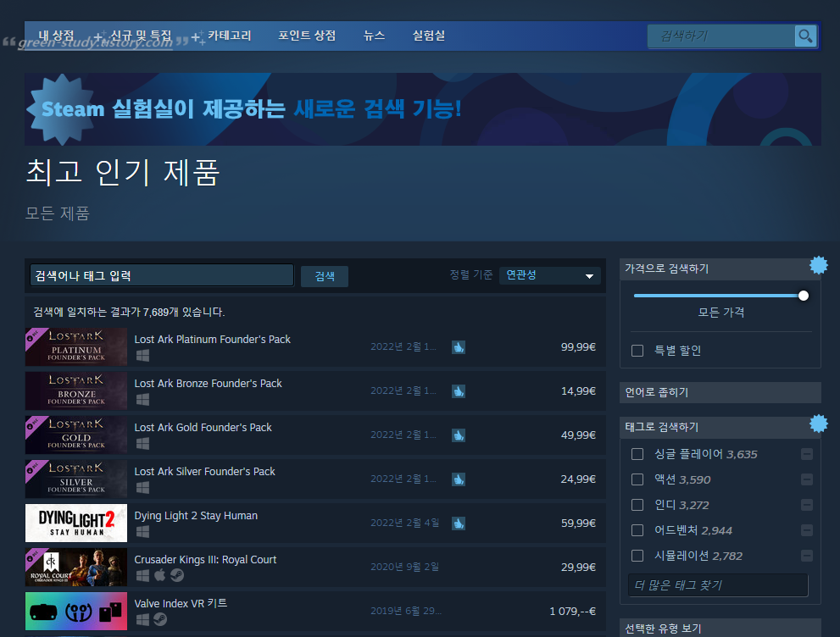The image size is (840, 637).
Task: Click thumbs-up review icon for Dying Light 2
Action: tap(459, 523)
